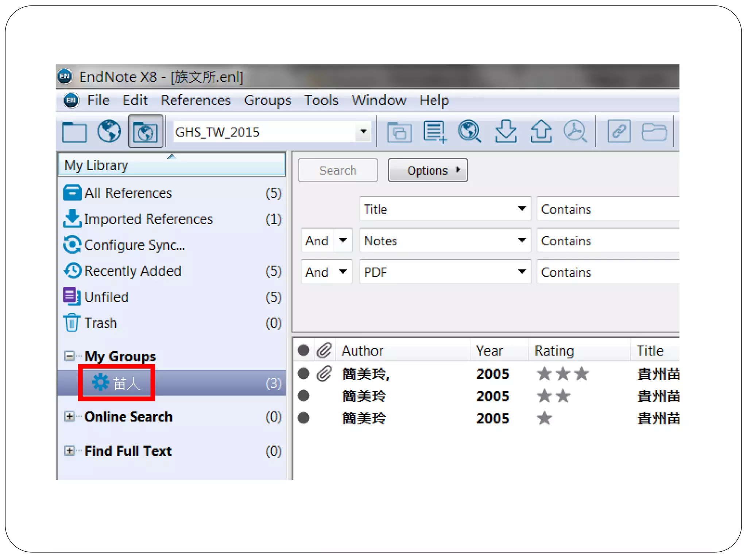Open the GHS_TW_2015 output style dropdown

coord(363,132)
